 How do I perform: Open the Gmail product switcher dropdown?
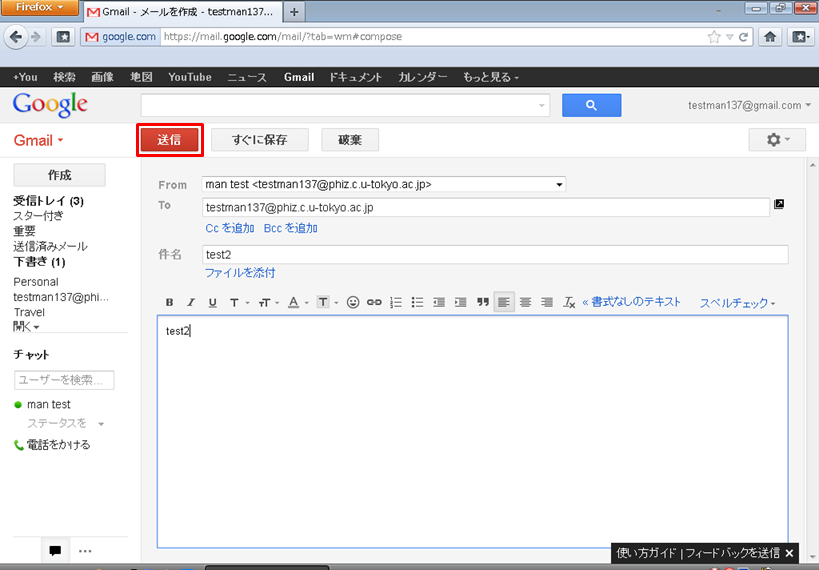pos(38,140)
